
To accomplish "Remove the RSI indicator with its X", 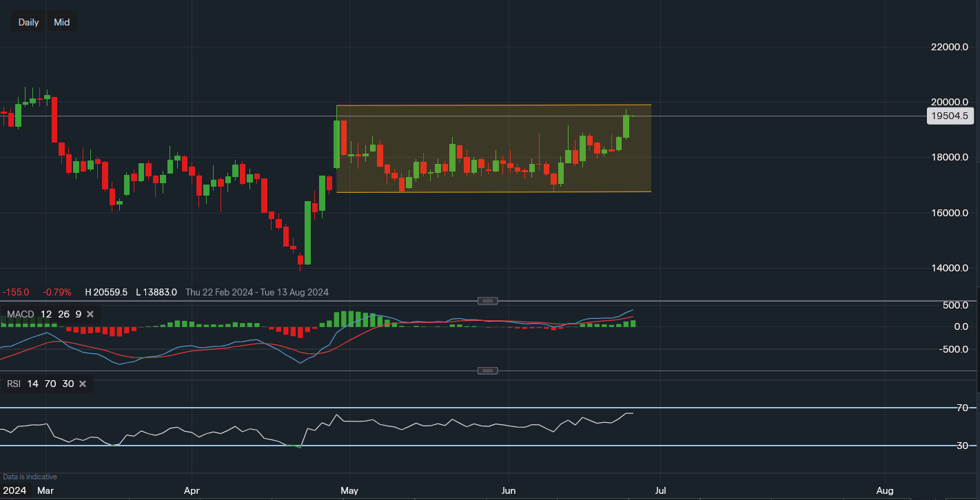I will coord(83,384).
